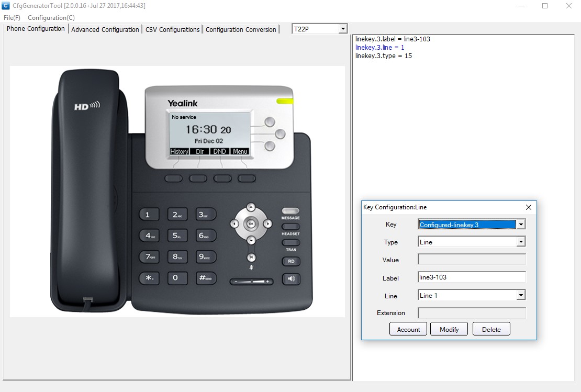Click the soft key under History
Screen dimensions: 581x392
pos(173,178)
